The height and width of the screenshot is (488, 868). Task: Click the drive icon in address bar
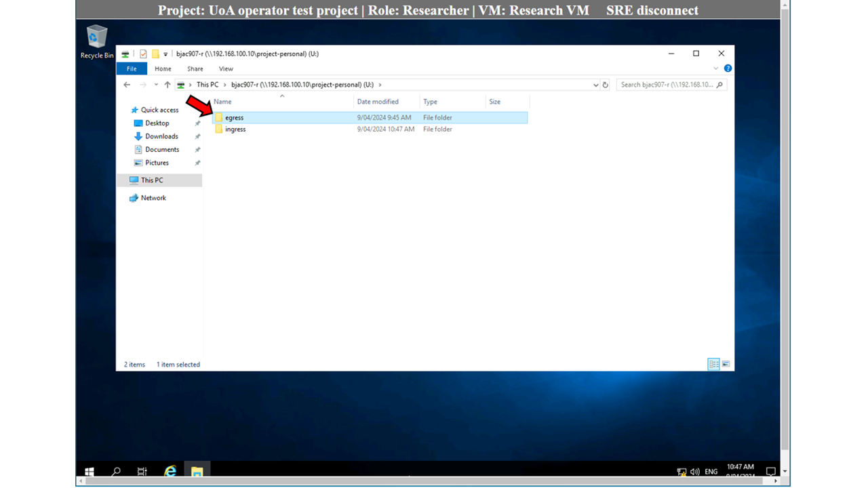[x=180, y=85]
